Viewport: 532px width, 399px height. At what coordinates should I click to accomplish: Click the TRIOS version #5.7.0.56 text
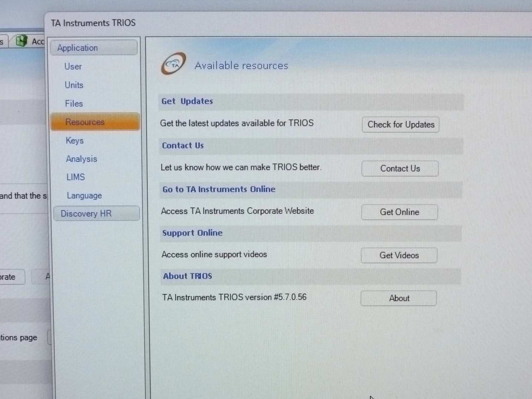(234, 297)
